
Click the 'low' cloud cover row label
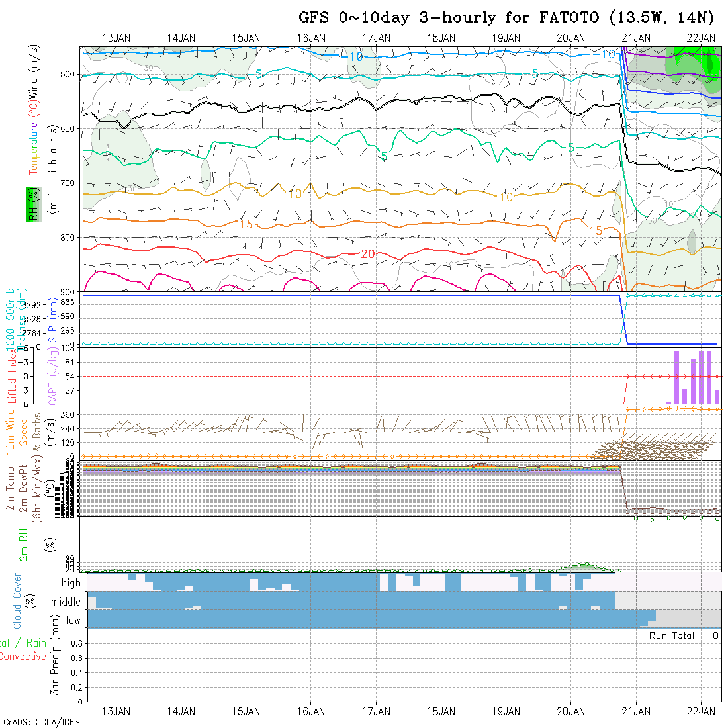tap(73, 621)
